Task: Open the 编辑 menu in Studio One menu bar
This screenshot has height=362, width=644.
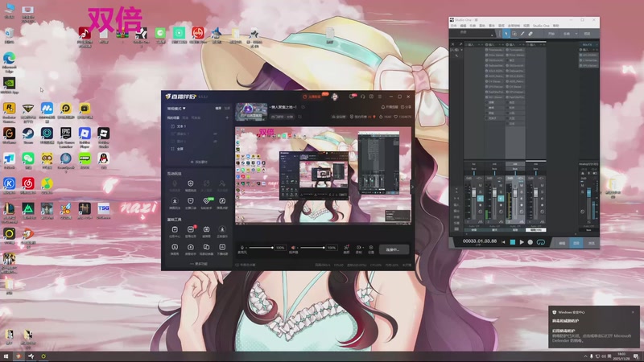Action: pyautogui.click(x=464, y=26)
